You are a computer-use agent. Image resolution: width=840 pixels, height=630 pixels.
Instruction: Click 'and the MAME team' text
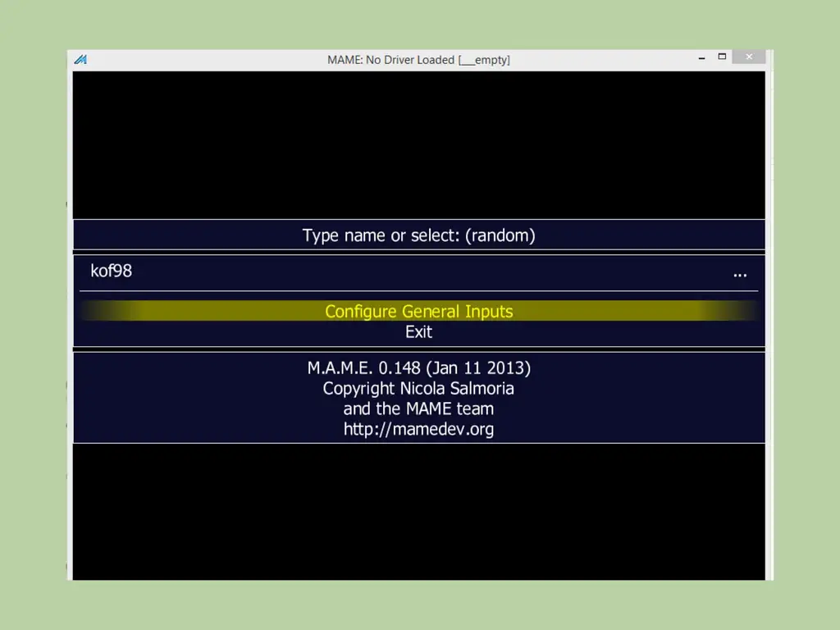click(419, 409)
